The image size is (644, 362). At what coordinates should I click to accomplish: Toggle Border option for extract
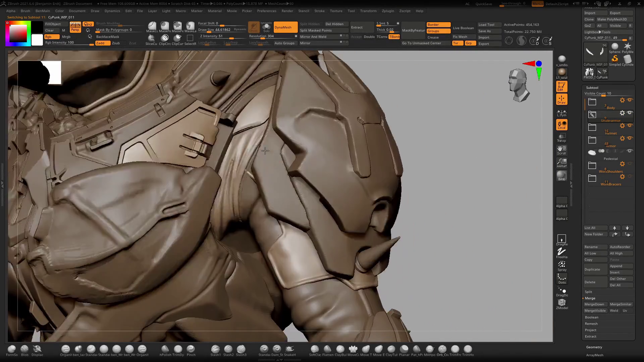click(x=438, y=24)
